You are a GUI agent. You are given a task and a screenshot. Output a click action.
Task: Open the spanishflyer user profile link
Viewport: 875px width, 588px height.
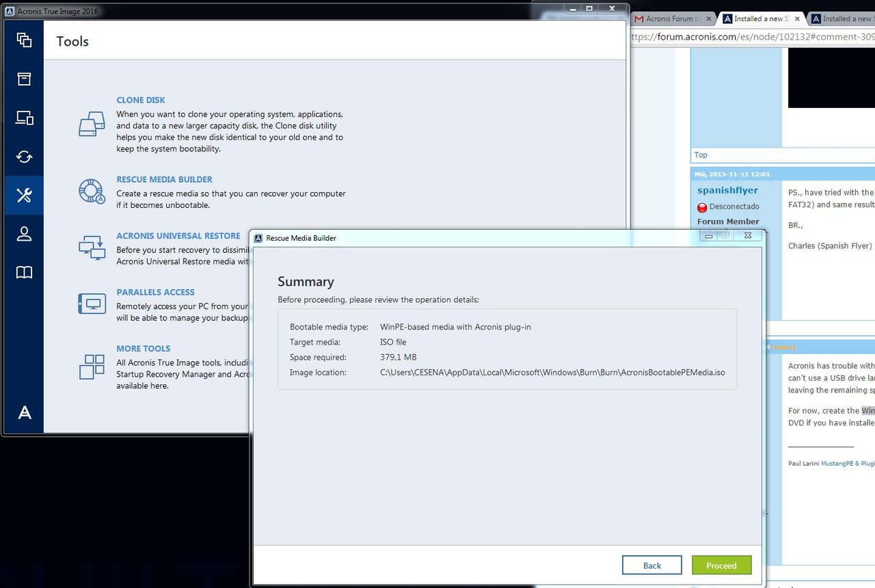727,190
